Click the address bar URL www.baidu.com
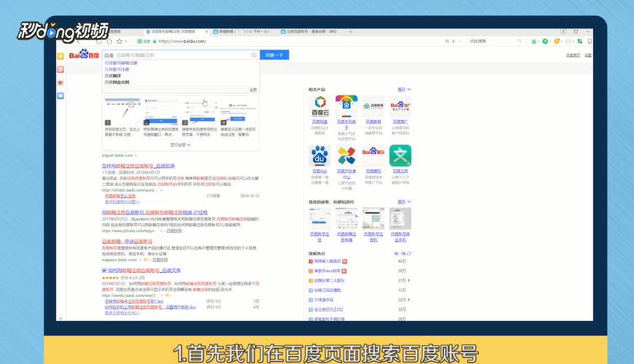The width and height of the screenshot is (634, 364). (182, 42)
